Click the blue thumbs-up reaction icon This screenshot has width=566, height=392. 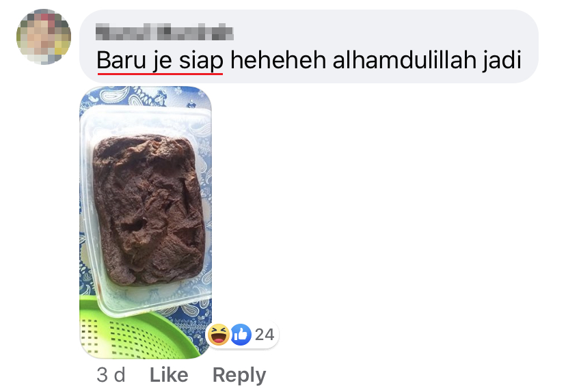pyautogui.click(x=241, y=335)
